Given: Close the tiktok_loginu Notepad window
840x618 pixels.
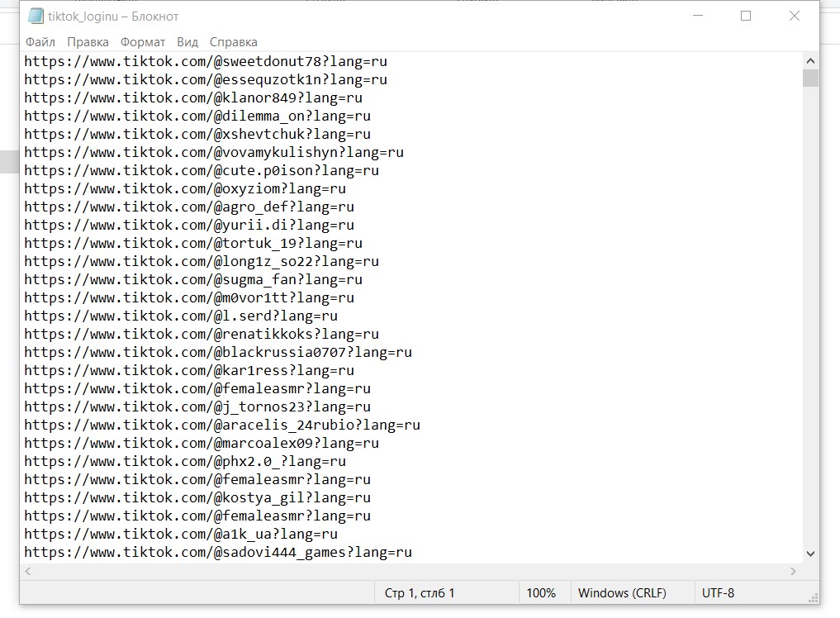Looking at the screenshot, I should click(x=795, y=16).
